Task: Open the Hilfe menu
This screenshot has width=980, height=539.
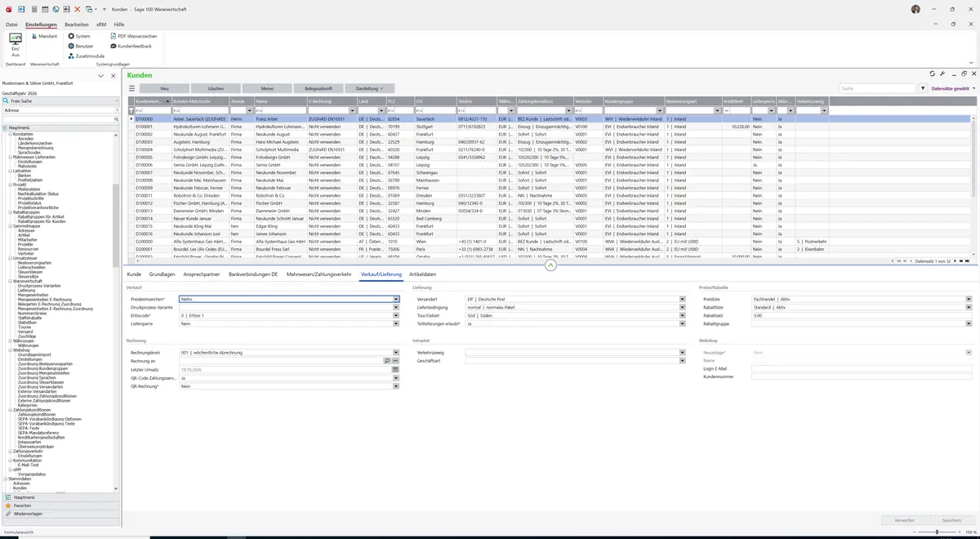Action: tap(119, 24)
